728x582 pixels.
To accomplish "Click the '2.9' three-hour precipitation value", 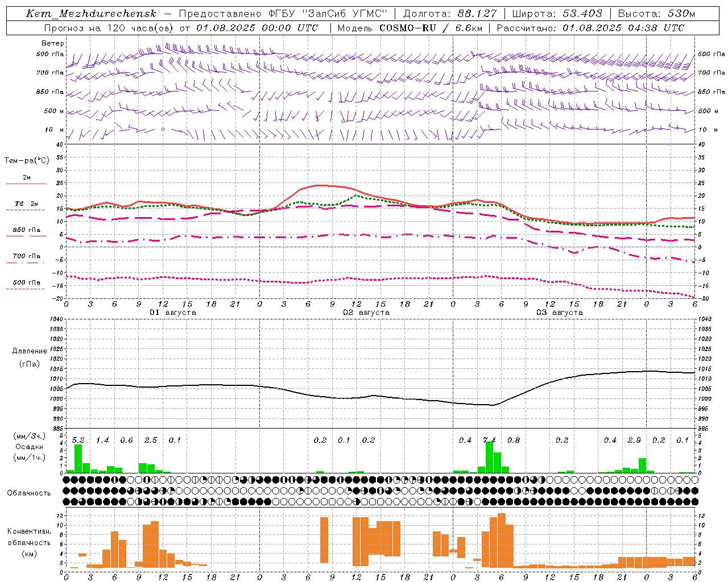I will pyautogui.click(x=635, y=440).
